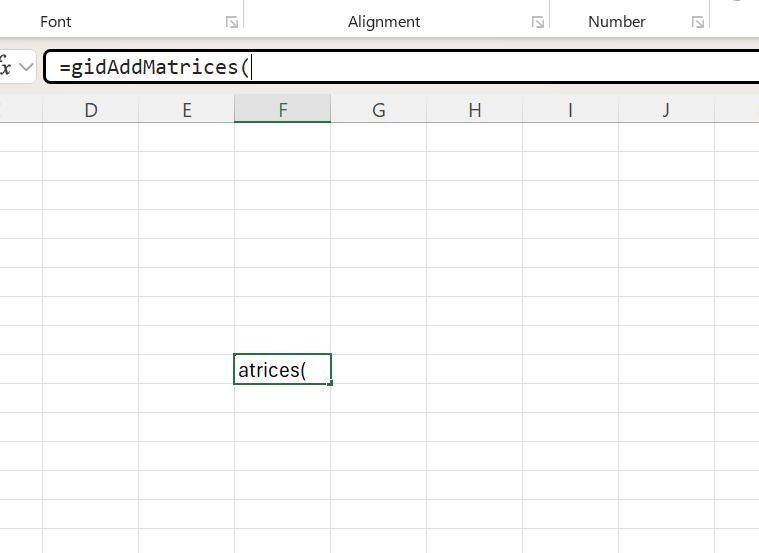Click the Insert Function fx icon
Screen dimensions: 759x553
tap(5, 68)
